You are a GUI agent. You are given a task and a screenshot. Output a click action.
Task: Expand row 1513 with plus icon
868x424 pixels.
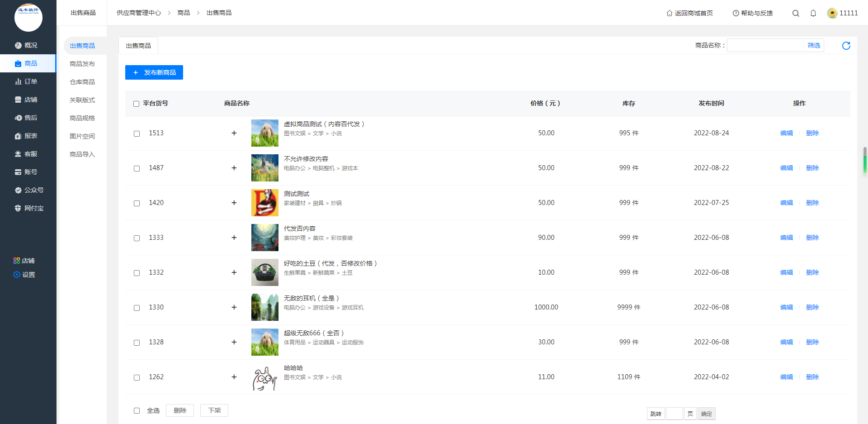tap(234, 133)
